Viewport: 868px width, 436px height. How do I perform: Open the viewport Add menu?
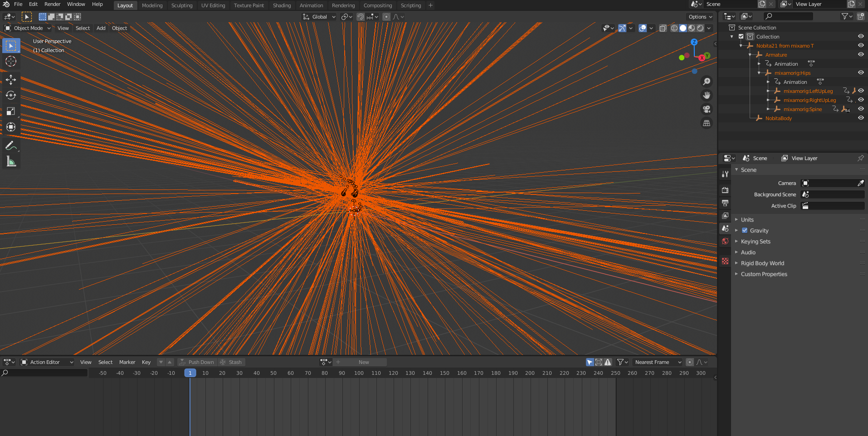click(x=101, y=28)
